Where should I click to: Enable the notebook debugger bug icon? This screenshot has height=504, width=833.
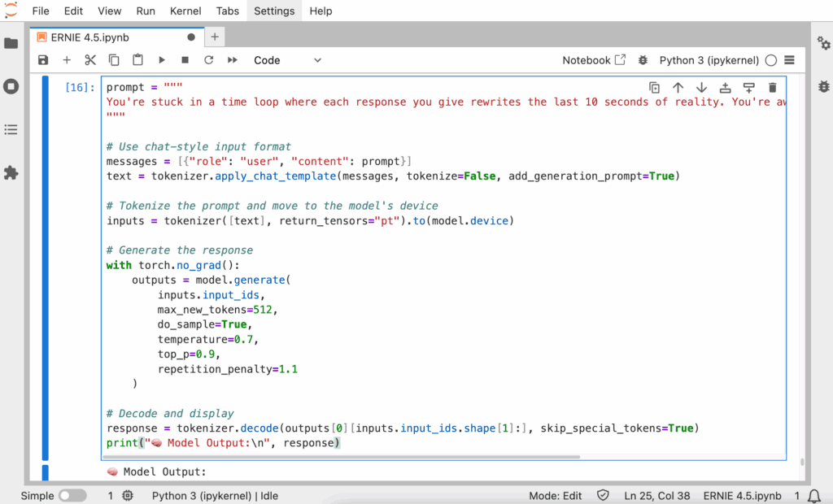643,60
